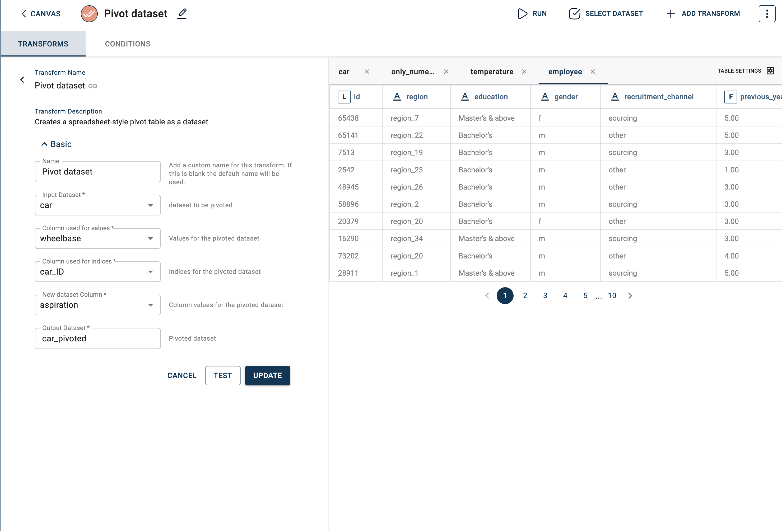The height and width of the screenshot is (532, 782).
Task: Close the temperature dataset tab
Action: coord(524,72)
